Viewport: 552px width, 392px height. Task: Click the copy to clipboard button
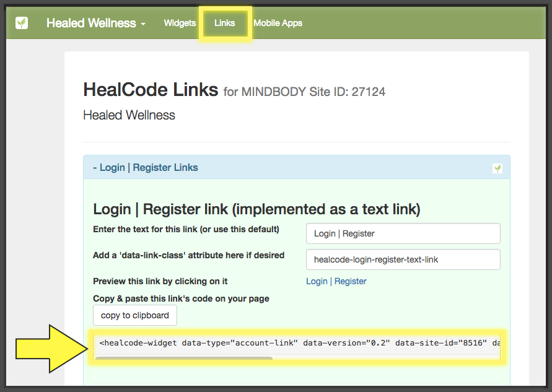point(135,315)
